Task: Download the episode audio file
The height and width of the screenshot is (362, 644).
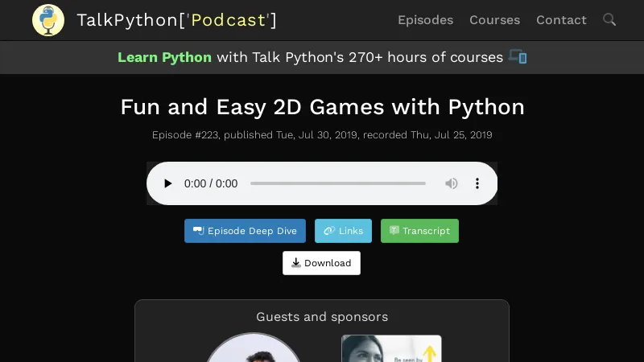Action: tap(321, 263)
